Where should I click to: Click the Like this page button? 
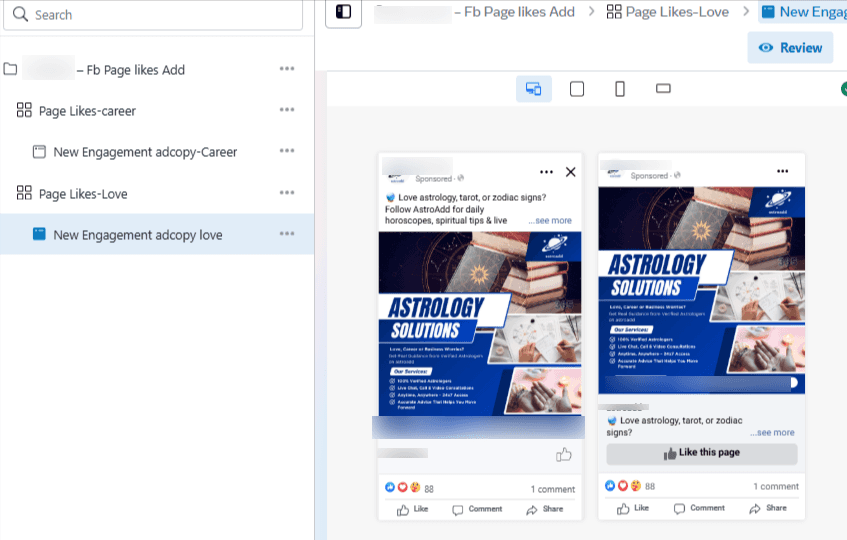[702, 454]
